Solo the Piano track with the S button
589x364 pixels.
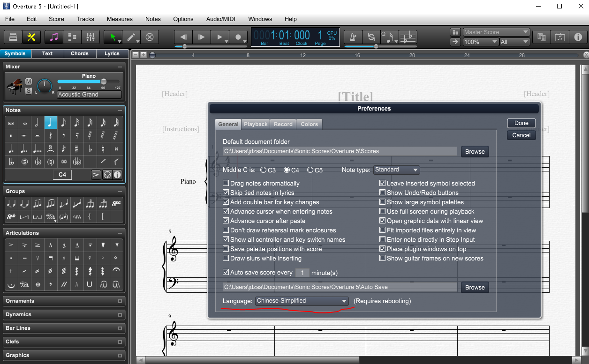point(29,90)
